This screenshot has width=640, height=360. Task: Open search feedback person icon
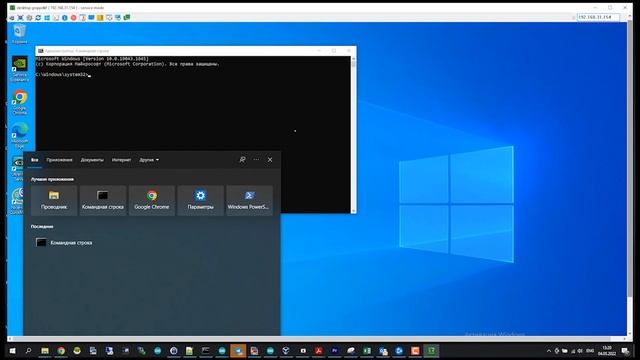pos(242,160)
